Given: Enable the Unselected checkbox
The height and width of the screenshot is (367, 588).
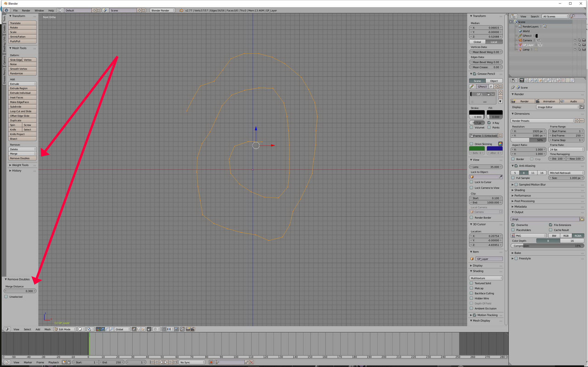Looking at the screenshot, I should [6, 297].
